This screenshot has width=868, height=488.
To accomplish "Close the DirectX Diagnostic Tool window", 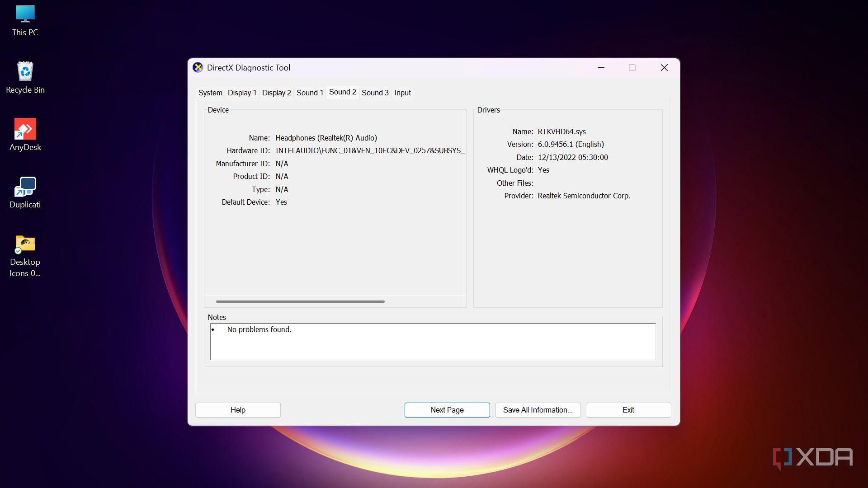I will 664,68.
